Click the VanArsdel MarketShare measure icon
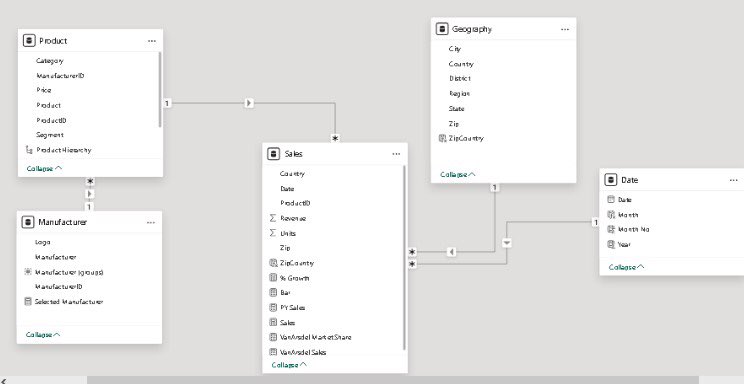 [273, 337]
